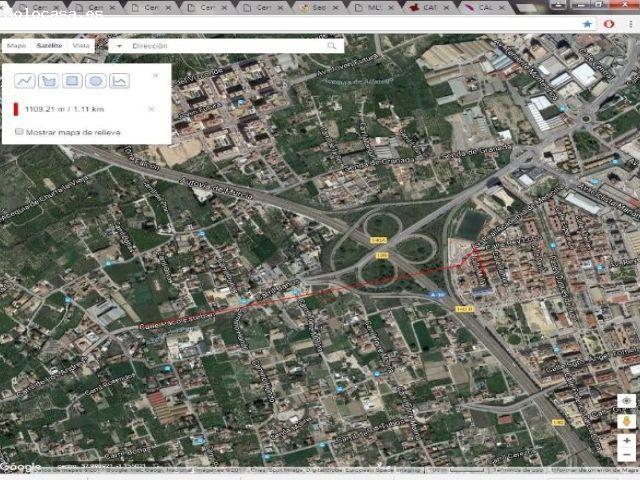640x480 pixels.
Task: Select the line distance measurement tool
Action: tap(24, 80)
